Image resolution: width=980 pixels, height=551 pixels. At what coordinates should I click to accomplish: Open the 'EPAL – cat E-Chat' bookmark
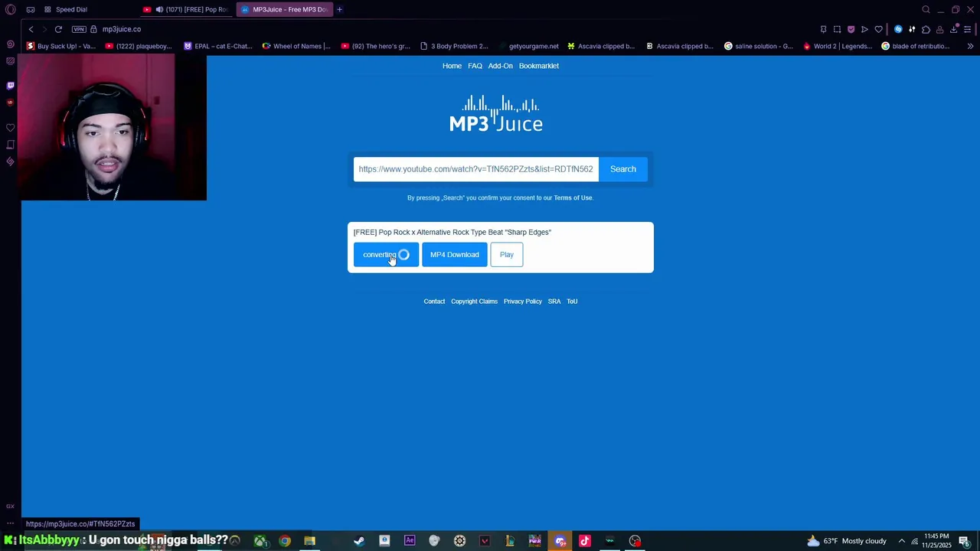218,46
